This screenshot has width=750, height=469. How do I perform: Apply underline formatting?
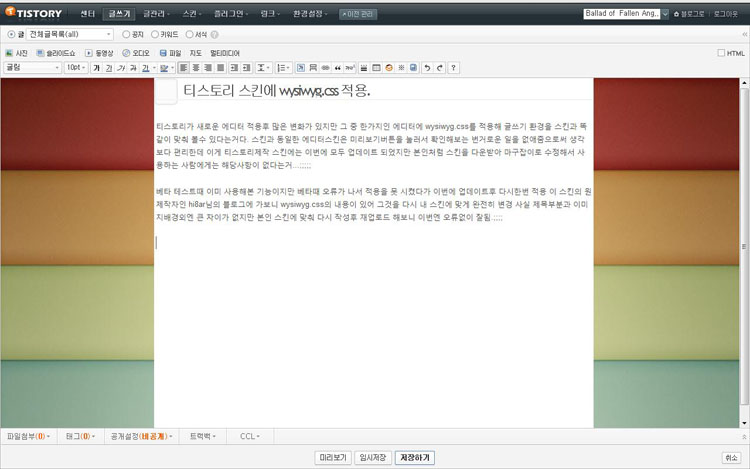(109, 68)
